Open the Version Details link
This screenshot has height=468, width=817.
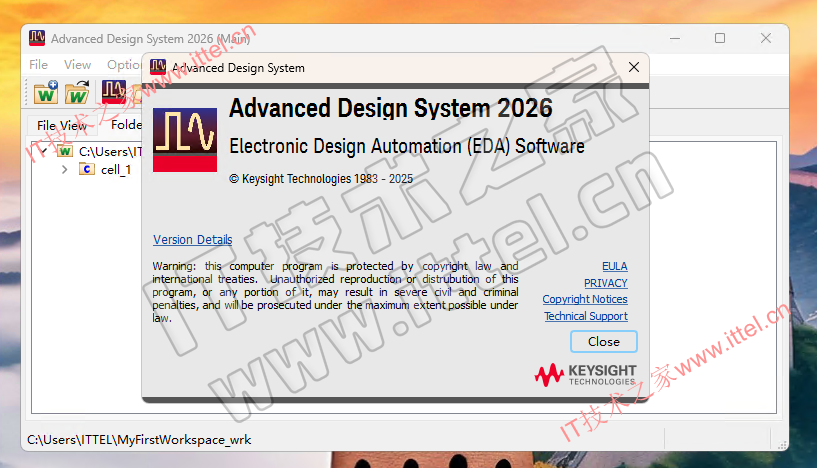pyautogui.click(x=192, y=240)
